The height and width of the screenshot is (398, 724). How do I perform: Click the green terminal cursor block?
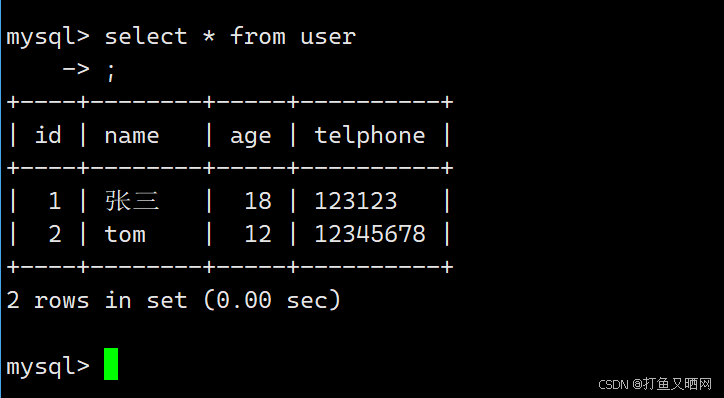[111, 364]
